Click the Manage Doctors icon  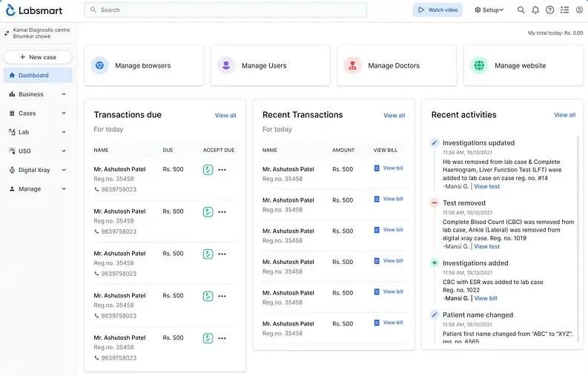click(x=352, y=66)
